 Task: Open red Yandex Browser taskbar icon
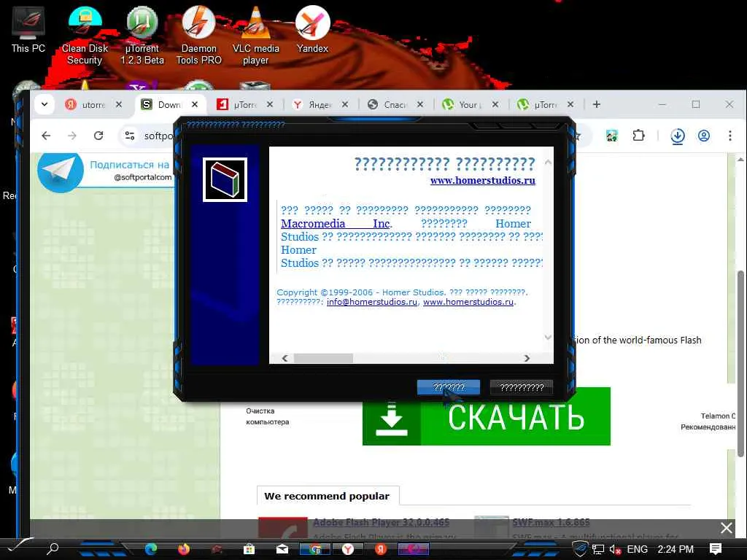pos(380,549)
